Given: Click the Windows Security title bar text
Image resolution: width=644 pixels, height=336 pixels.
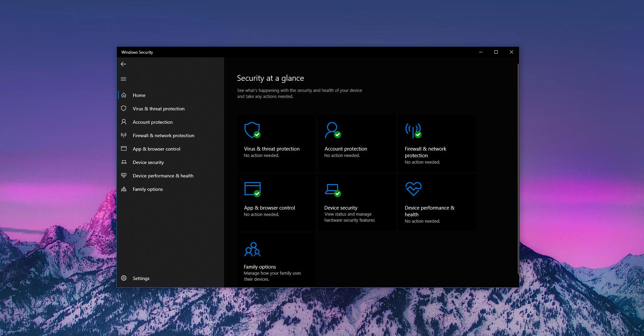Looking at the screenshot, I should (x=137, y=52).
